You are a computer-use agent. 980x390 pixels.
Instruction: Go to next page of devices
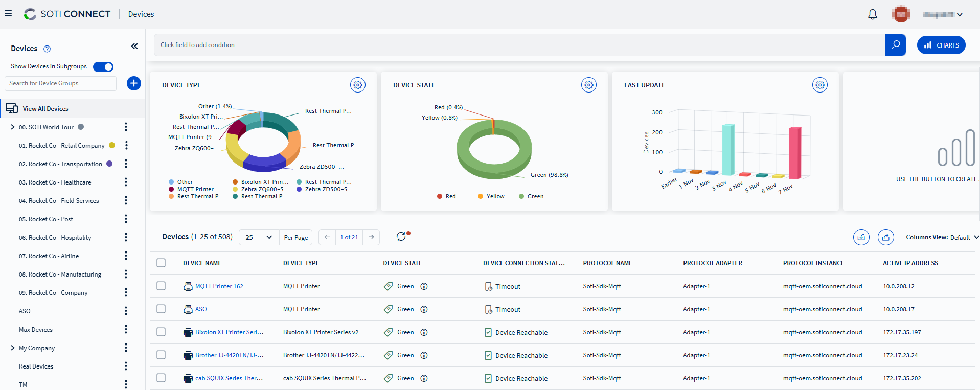[371, 237]
